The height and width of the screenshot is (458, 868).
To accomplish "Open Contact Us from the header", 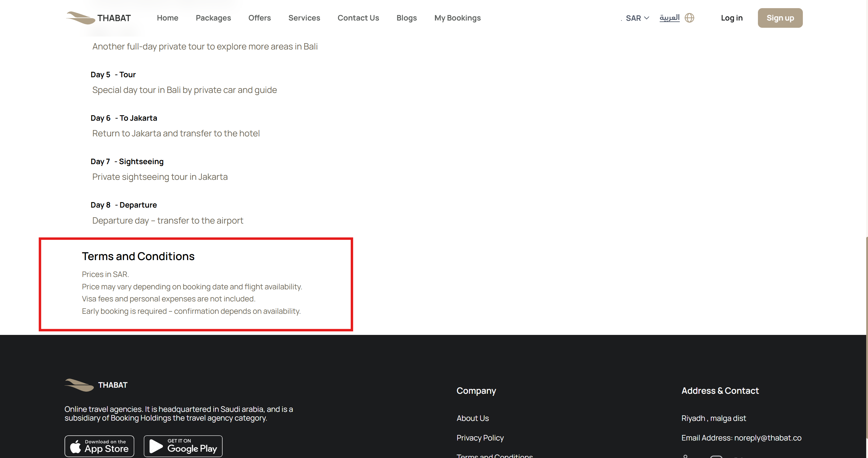I will [x=358, y=18].
